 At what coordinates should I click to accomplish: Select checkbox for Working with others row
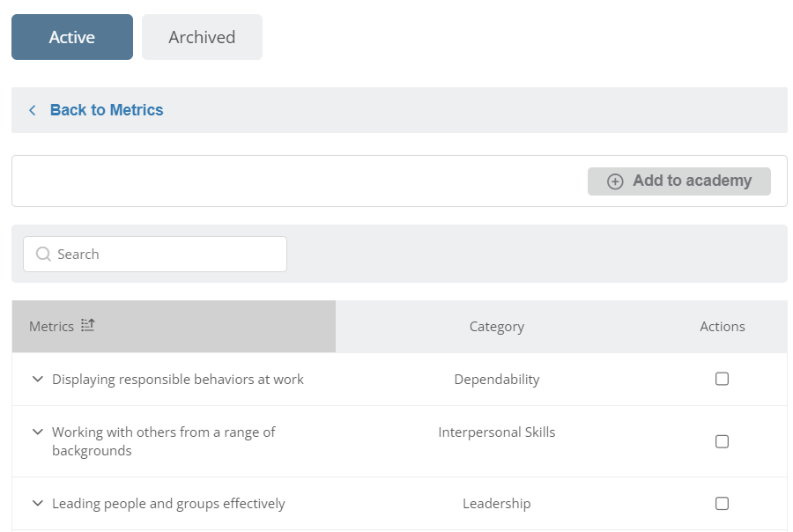pyautogui.click(x=723, y=441)
